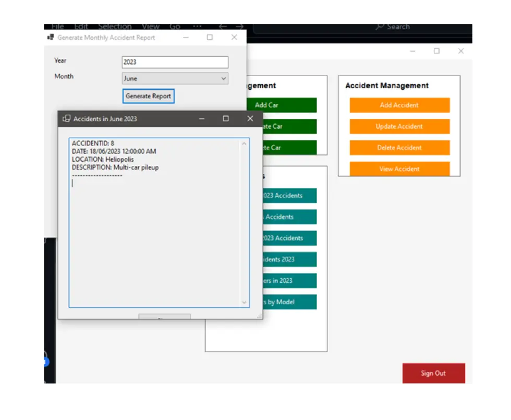Click the Add Accident button
The image size is (511, 420).
399,105
